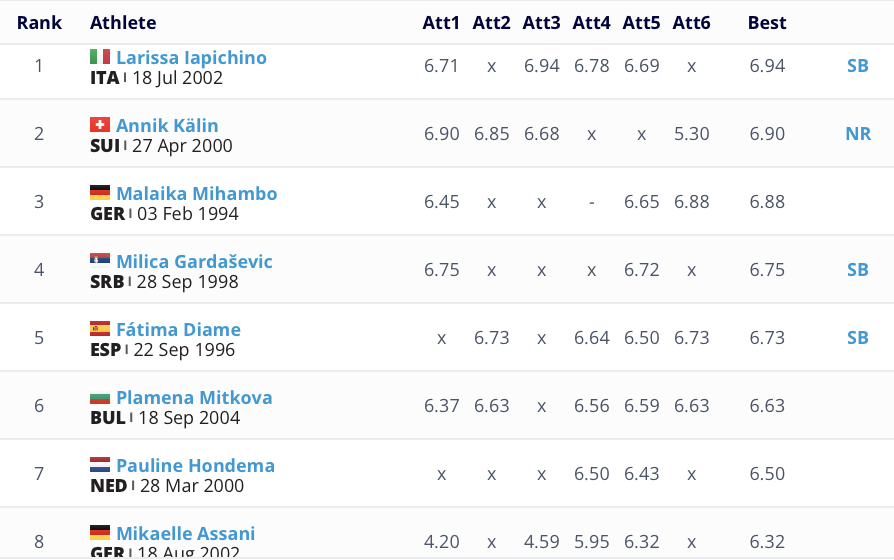View Plamena Mitkova's profile
894x560 pixels.
click(194, 398)
